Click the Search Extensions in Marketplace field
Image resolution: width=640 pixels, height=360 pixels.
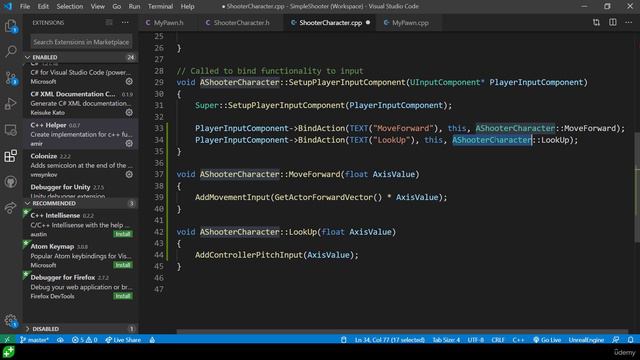coord(81,42)
